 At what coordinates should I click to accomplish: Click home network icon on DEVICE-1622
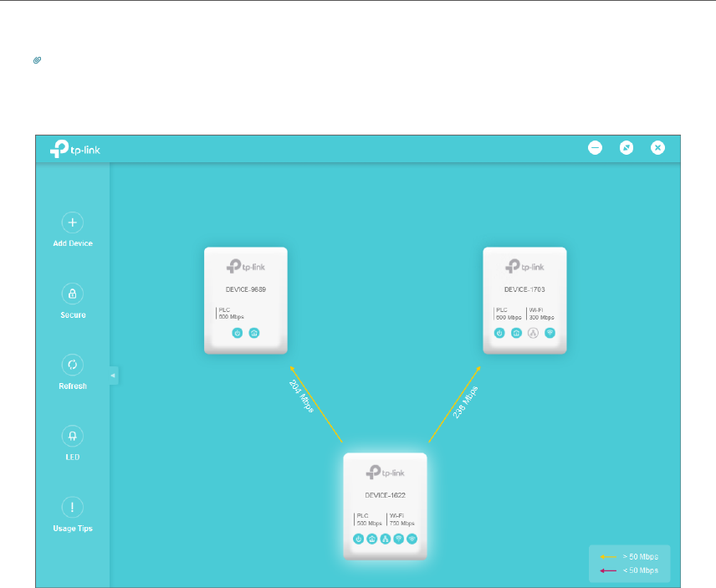pos(372,539)
